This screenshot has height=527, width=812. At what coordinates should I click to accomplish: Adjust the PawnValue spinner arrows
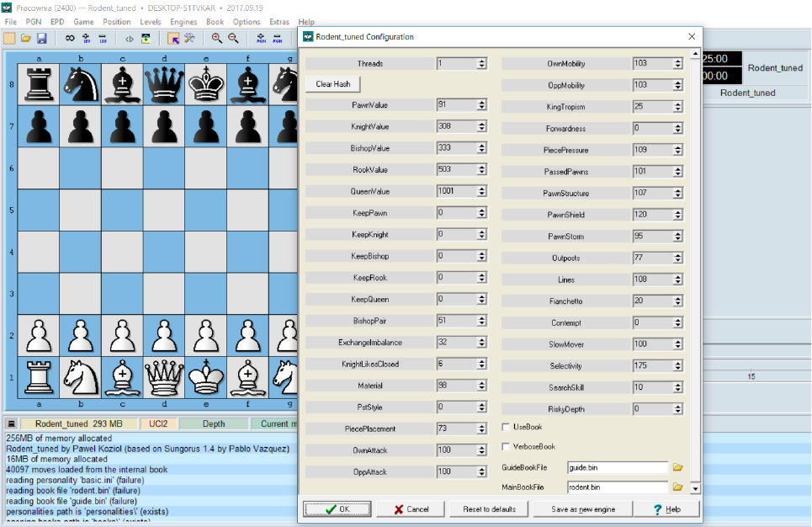[x=481, y=104]
